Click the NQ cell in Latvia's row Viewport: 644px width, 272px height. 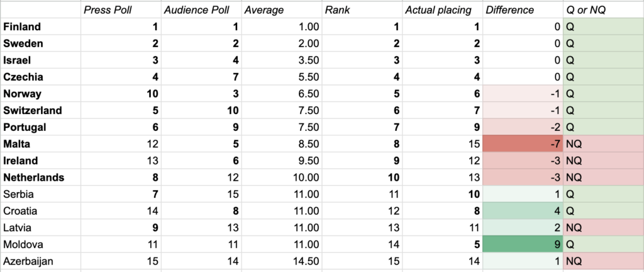603,228
